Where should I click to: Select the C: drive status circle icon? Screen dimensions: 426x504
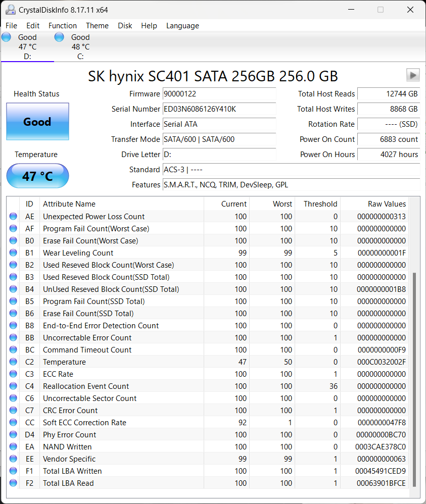tap(59, 37)
